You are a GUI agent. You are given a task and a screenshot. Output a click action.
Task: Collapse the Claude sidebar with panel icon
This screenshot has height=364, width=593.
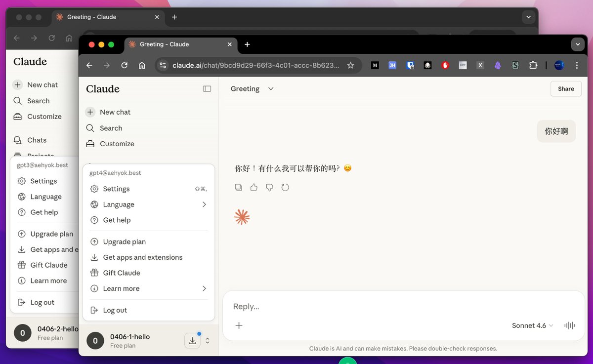[207, 89]
